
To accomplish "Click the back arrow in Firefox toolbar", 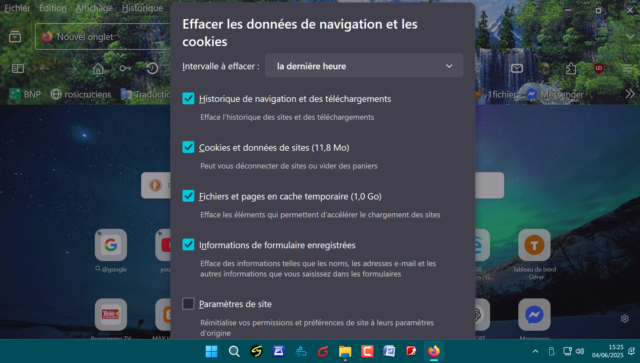I will (45, 68).
